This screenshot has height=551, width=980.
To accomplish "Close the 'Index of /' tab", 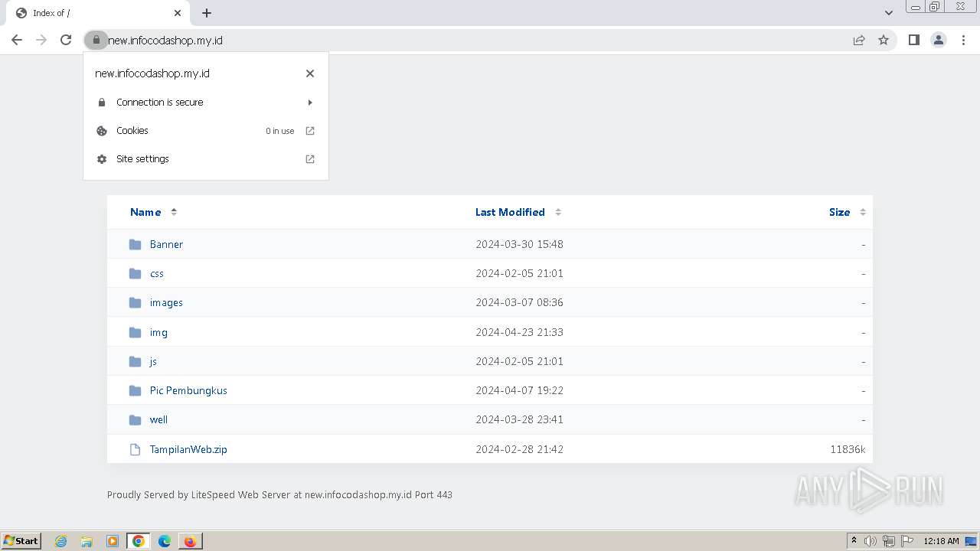I will coord(178,13).
